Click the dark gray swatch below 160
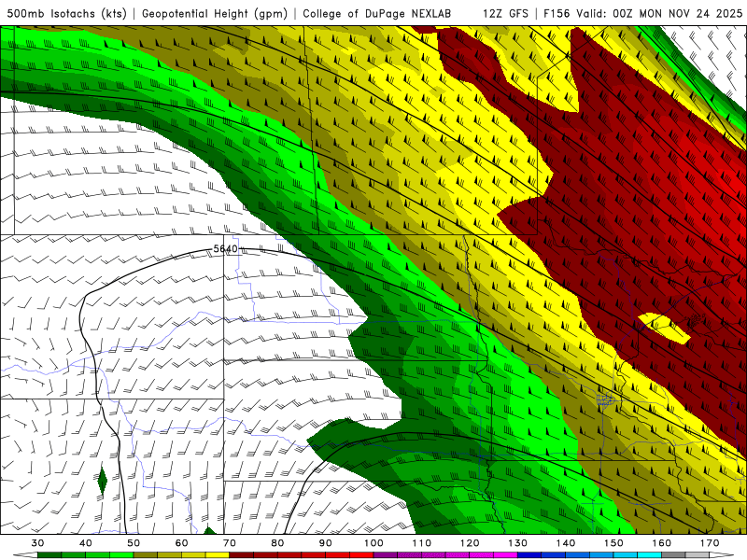The width and height of the screenshot is (747, 560). click(x=673, y=554)
